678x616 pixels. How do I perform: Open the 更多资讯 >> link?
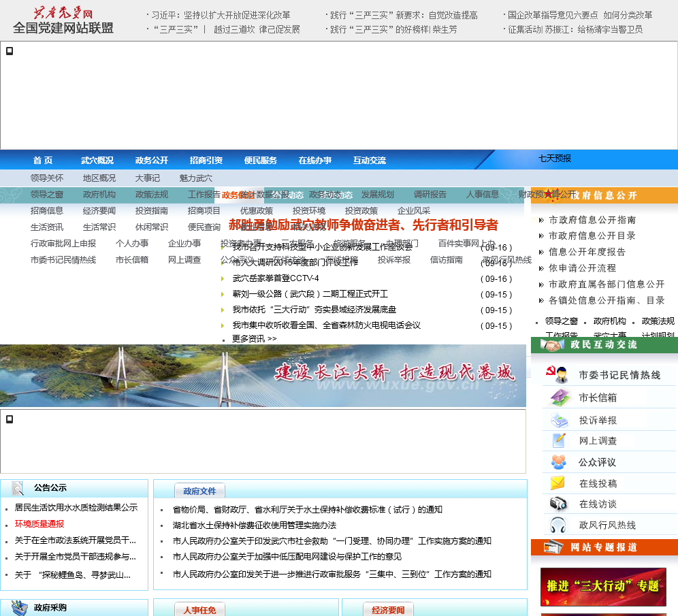(x=254, y=338)
